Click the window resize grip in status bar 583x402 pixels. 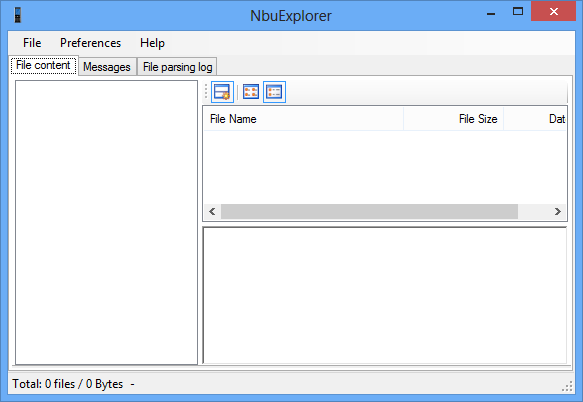(x=567, y=386)
